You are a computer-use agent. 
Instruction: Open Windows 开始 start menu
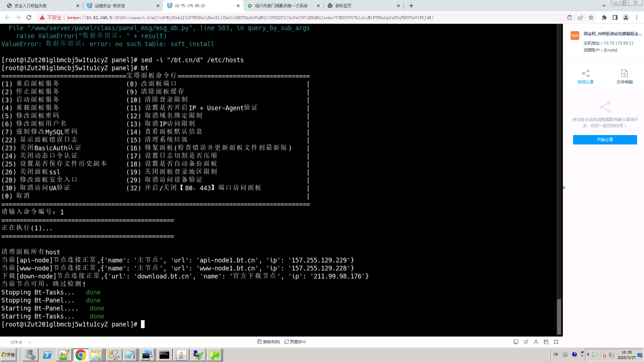coord(8,355)
